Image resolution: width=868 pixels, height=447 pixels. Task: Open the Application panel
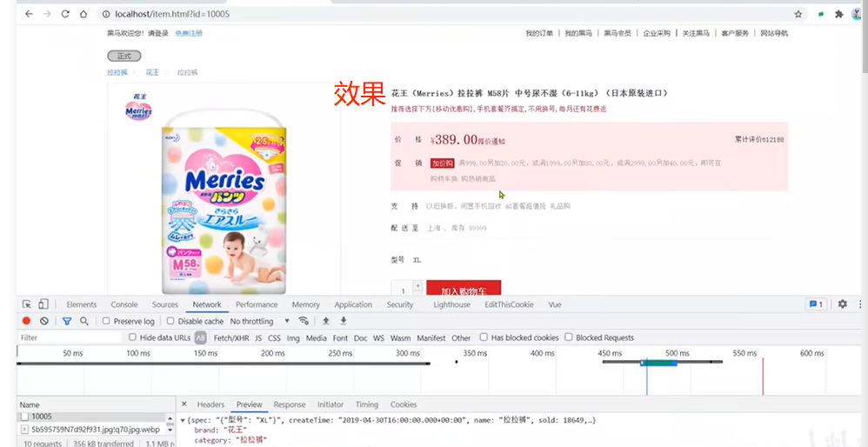352,304
